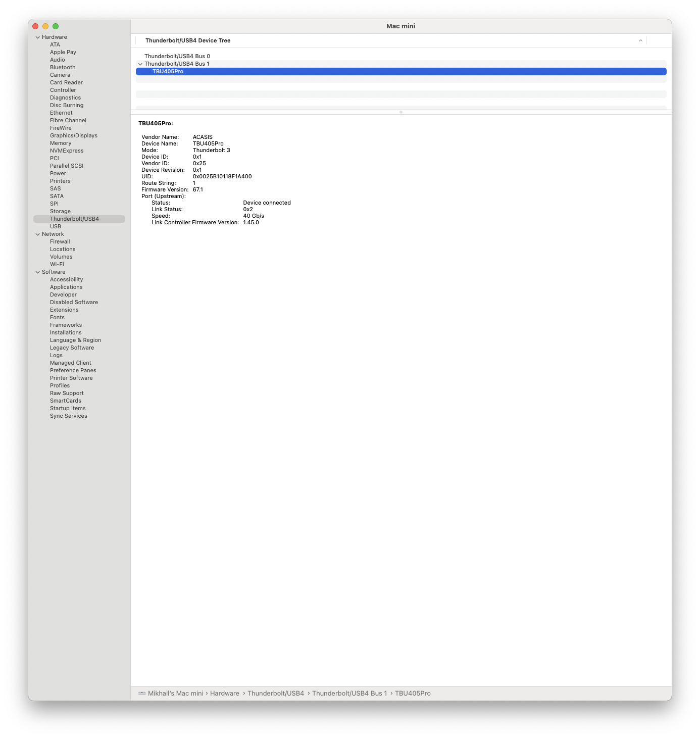Select Legacy Software in the sidebar
Screen dimensions: 700x738
[72, 348]
